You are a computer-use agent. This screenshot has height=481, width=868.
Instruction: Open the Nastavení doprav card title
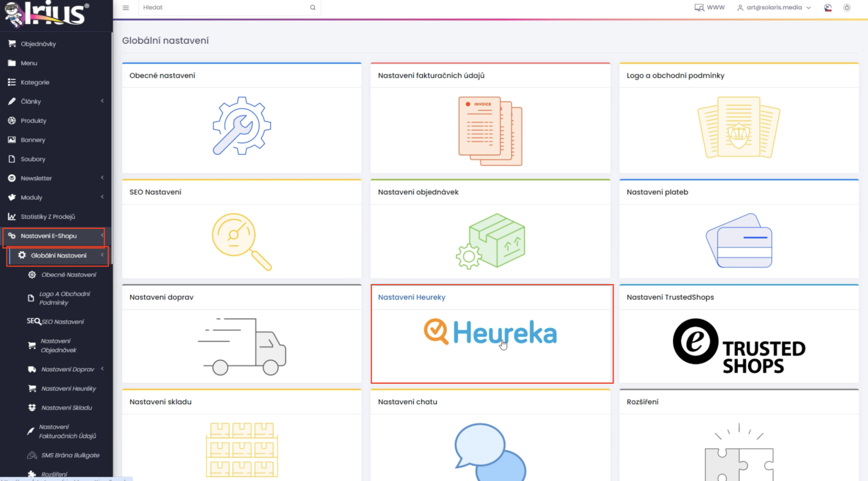click(161, 297)
